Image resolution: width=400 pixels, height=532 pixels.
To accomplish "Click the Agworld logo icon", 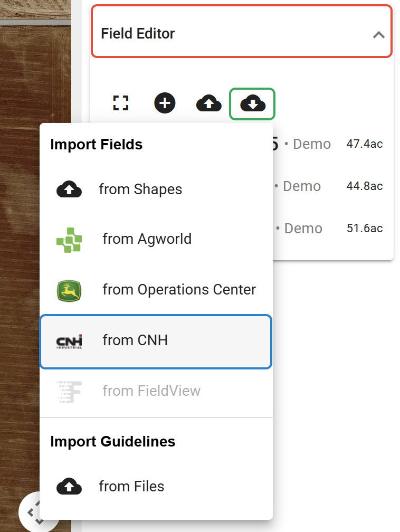I will [x=69, y=240].
